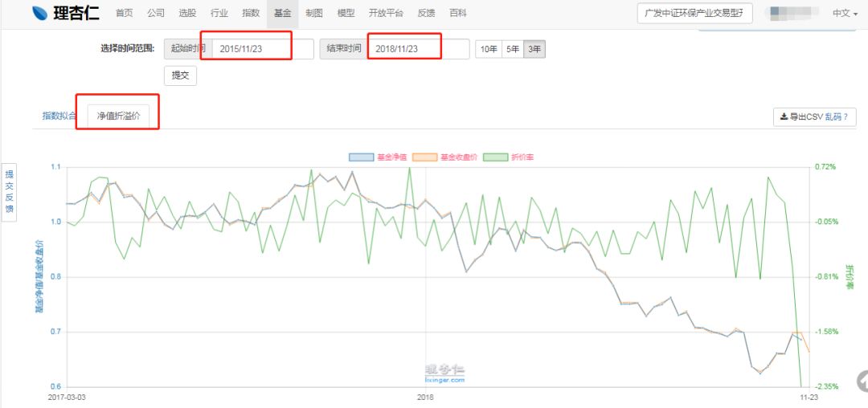This screenshot has height=408, width=868.
Task: Go to the 模型 menu item
Action: coord(346,14)
